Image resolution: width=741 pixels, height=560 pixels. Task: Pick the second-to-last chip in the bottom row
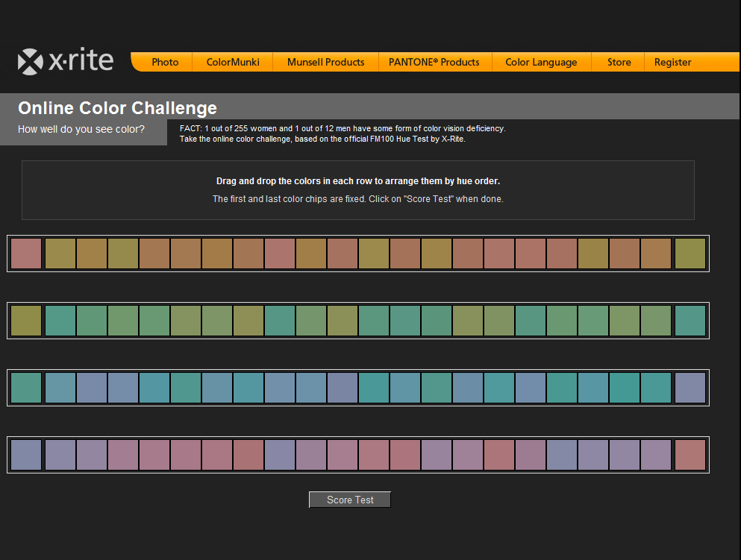(656, 455)
